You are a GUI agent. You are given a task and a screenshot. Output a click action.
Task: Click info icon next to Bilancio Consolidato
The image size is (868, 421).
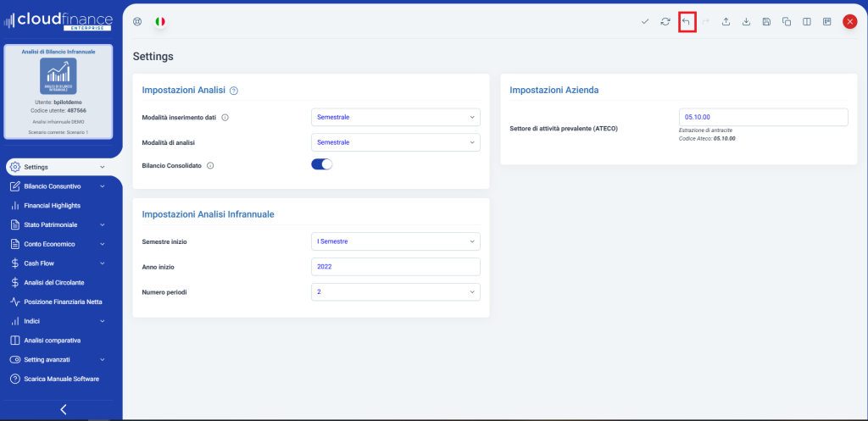(210, 165)
